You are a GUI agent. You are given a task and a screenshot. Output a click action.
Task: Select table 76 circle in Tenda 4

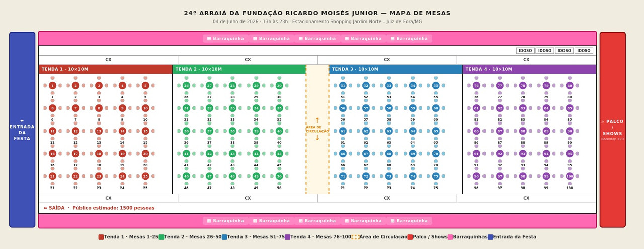(x=476, y=86)
